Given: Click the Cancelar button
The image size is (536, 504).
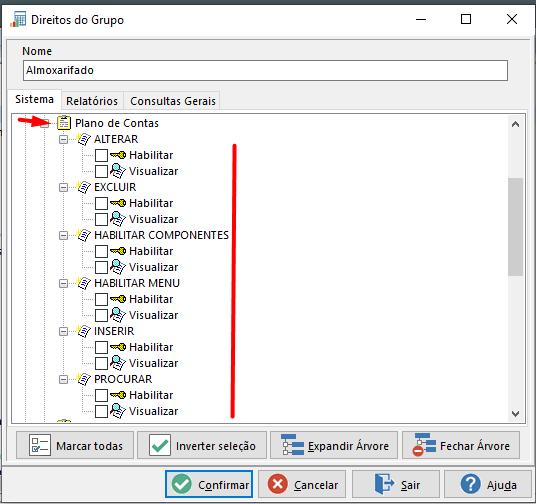Looking at the screenshot, I should [302, 484].
